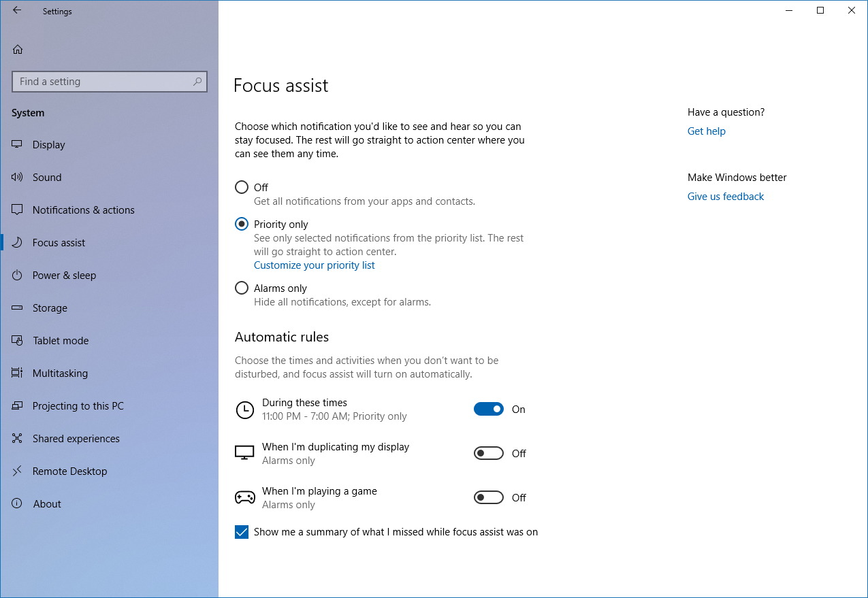Viewport: 868px width, 598px height.
Task: Maximize the Settings window
Action: pyautogui.click(x=820, y=11)
